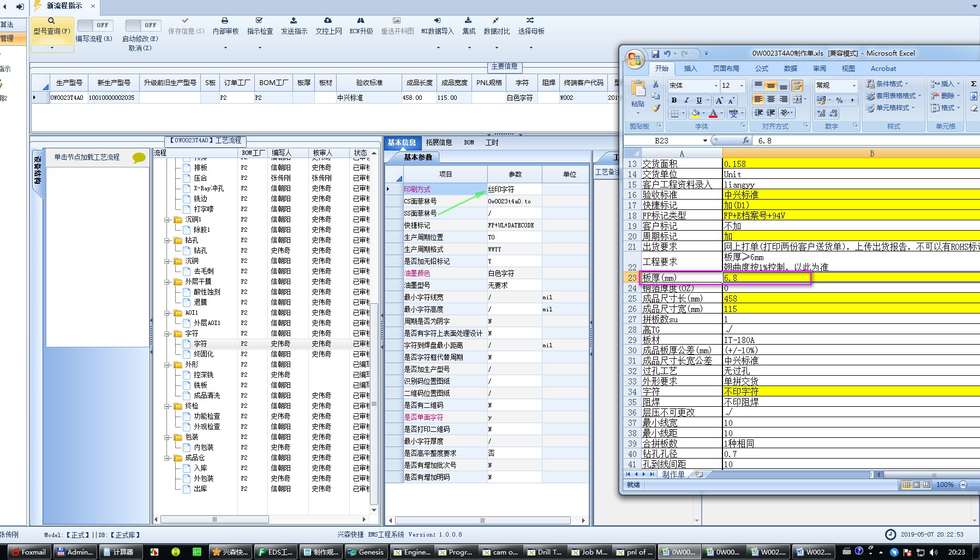
Task: Toggle Italic formatting in Excel
Action: coord(686,100)
